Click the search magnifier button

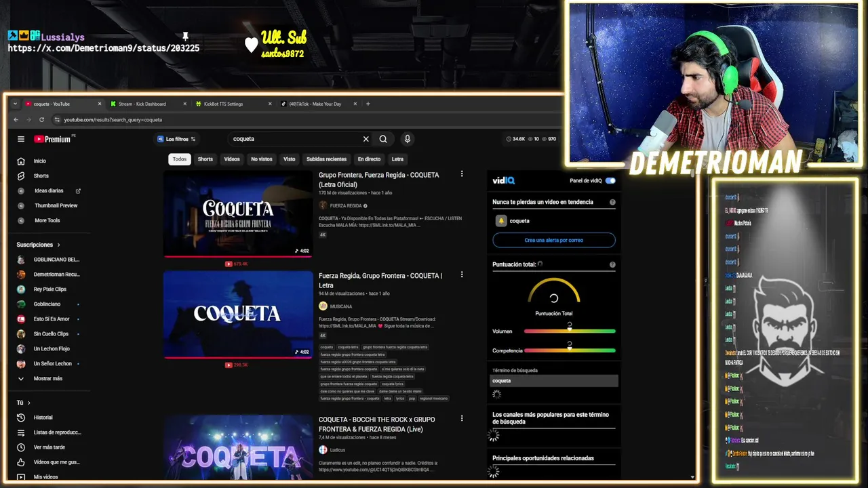coord(383,139)
